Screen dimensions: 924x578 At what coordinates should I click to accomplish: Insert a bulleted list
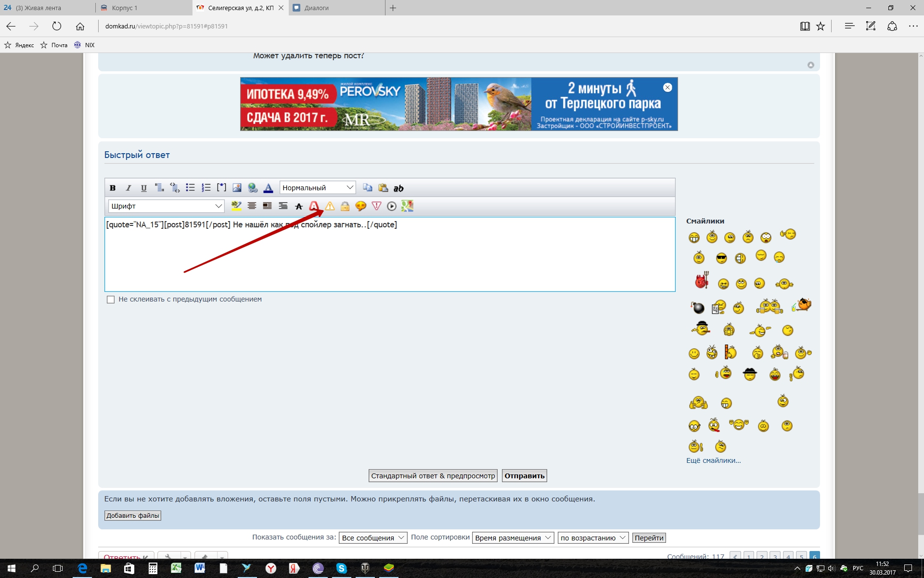(191, 188)
